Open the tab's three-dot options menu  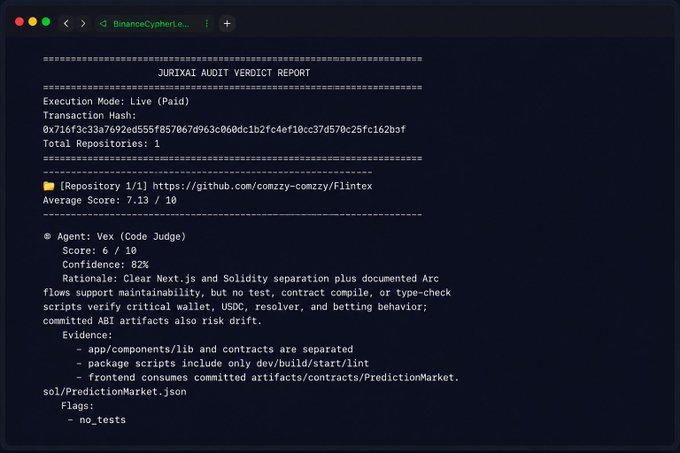pos(206,23)
